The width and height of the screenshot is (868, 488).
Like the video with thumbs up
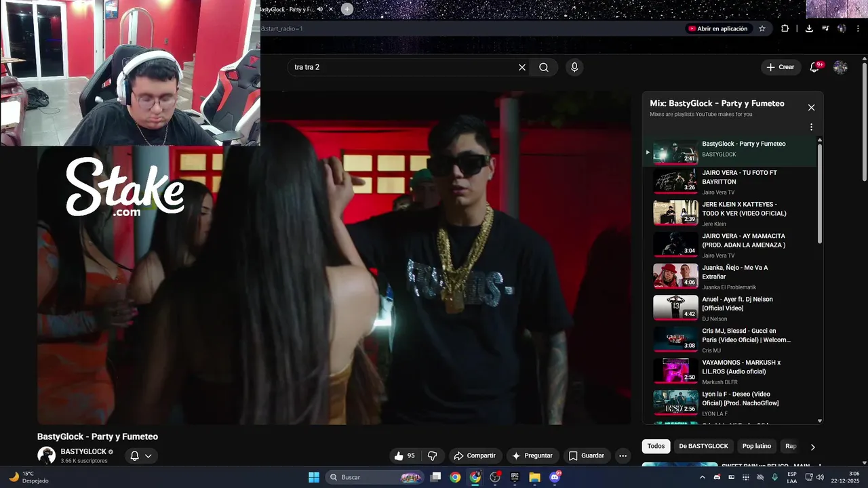click(x=406, y=455)
